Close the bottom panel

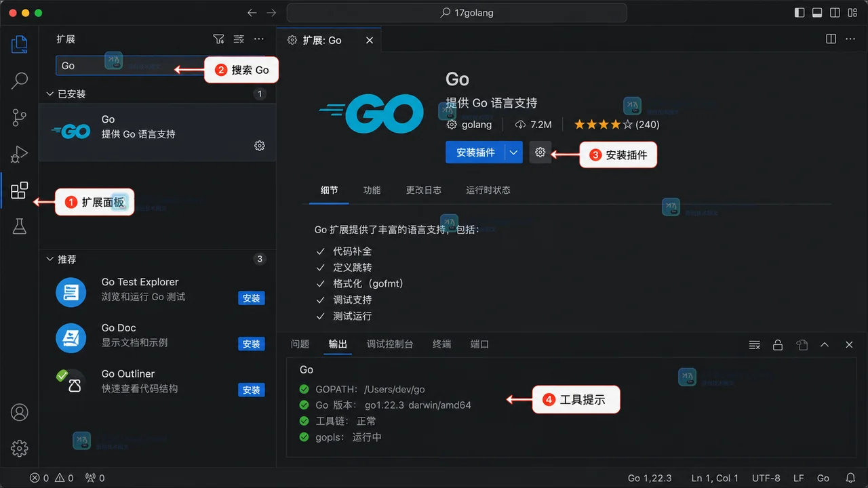[x=849, y=345]
